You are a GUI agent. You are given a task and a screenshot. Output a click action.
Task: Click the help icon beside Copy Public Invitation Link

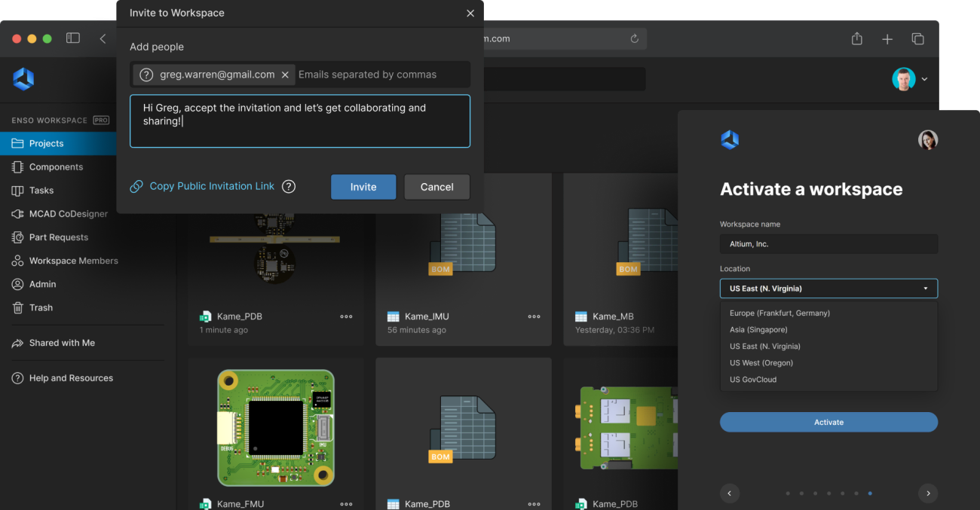coord(289,186)
